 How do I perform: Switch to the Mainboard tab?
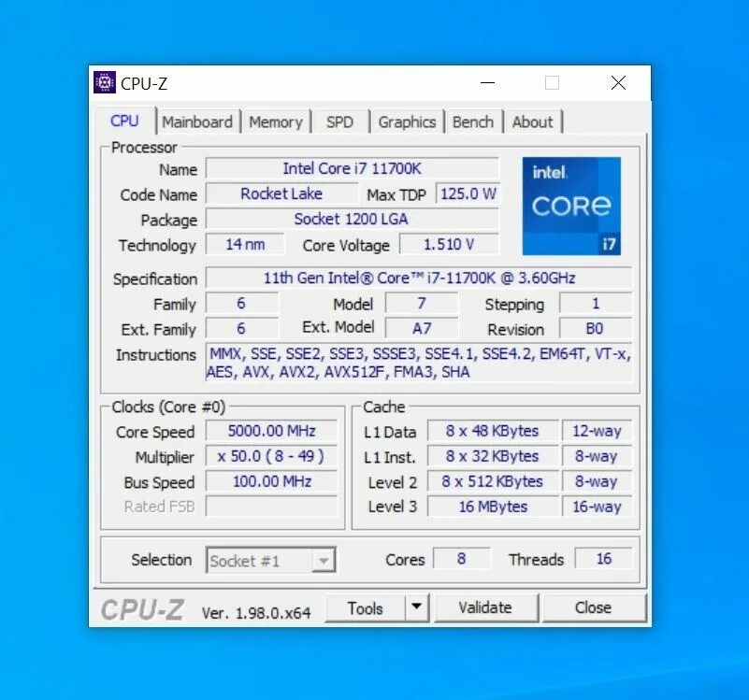[x=197, y=122]
